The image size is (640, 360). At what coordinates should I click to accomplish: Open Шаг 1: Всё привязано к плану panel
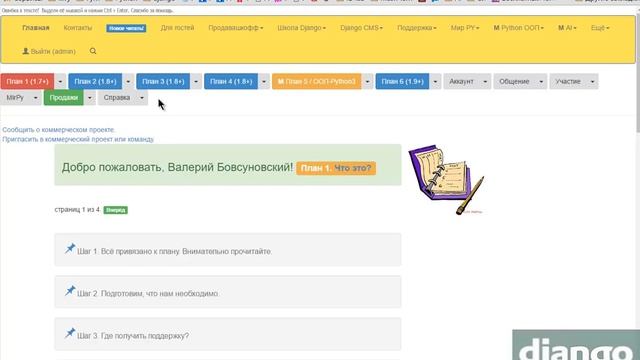(228, 250)
